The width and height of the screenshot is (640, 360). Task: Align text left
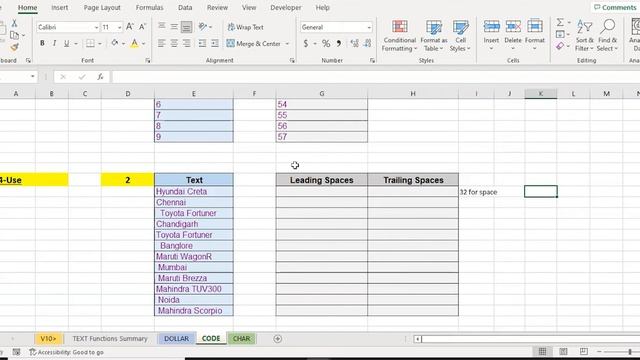162,43
